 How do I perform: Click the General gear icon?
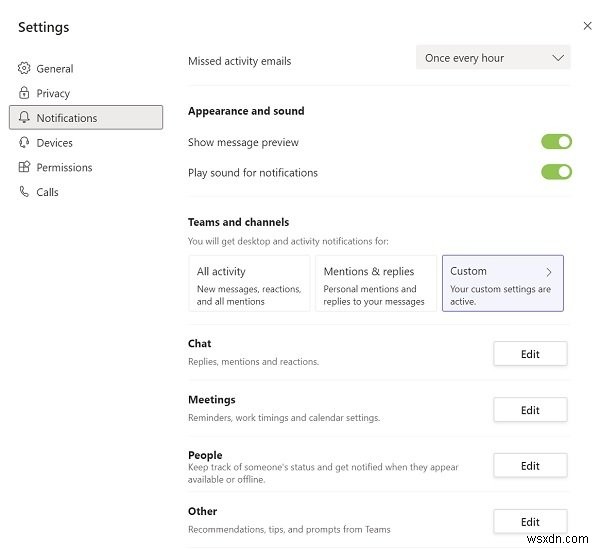pyautogui.click(x=24, y=68)
